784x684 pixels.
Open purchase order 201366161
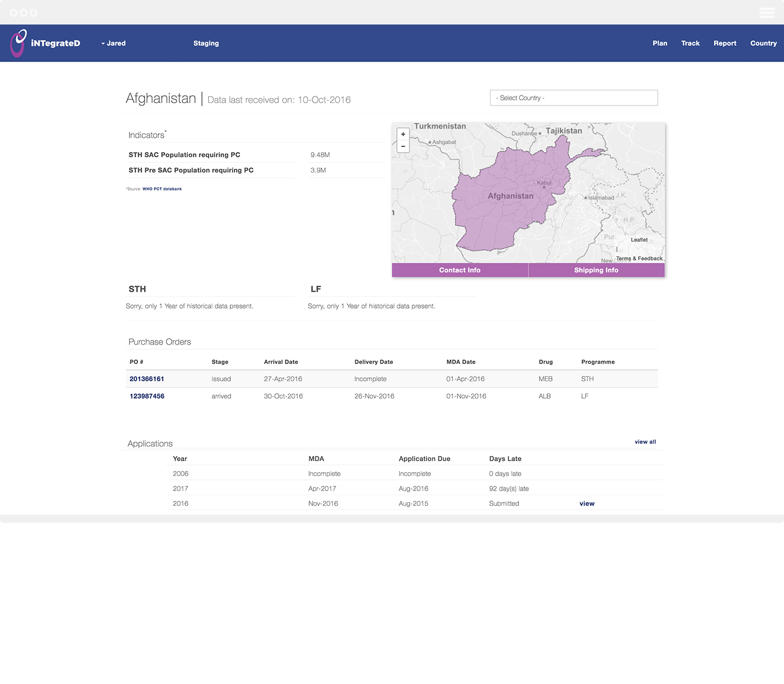click(x=146, y=379)
